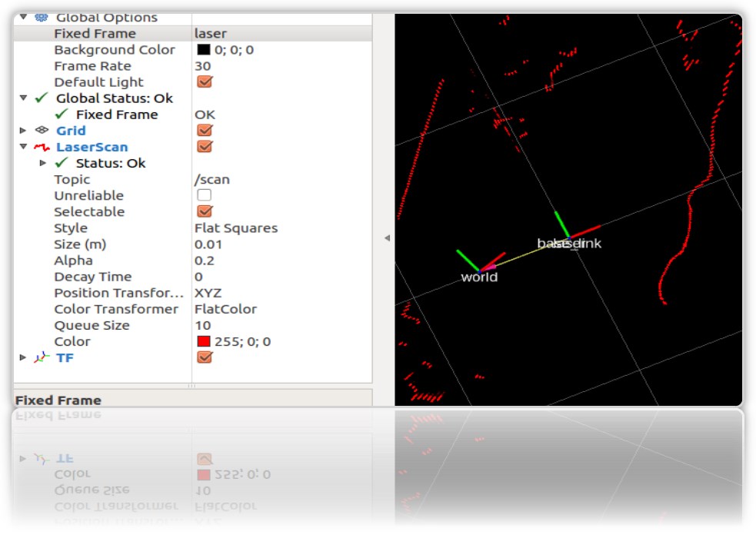Expand the LaserScan Status Ok row
This screenshot has height=538, width=756.
[x=43, y=163]
